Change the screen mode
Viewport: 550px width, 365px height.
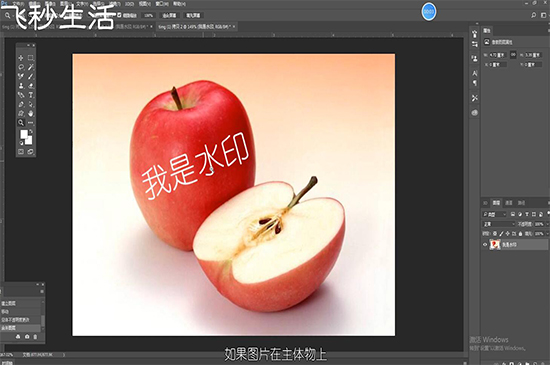pos(31,151)
